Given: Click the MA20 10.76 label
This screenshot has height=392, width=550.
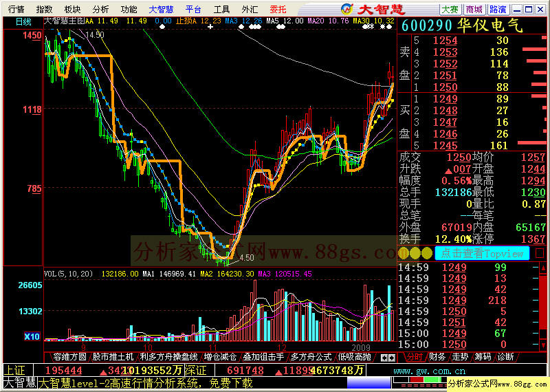Looking at the screenshot, I should (x=328, y=21).
